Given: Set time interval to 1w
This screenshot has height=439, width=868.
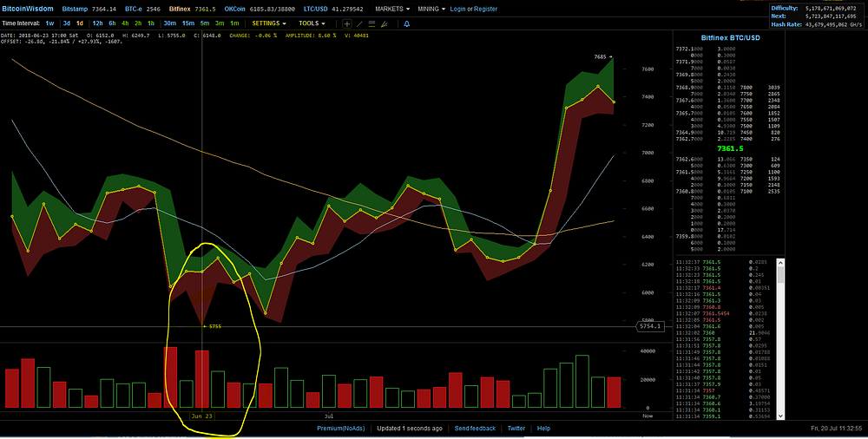Looking at the screenshot, I should coord(49,23).
